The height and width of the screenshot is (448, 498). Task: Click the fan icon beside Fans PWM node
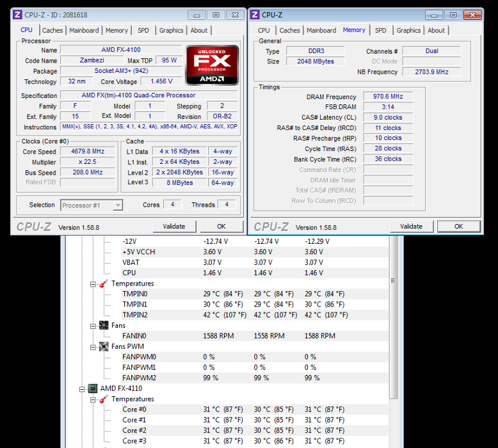pyautogui.click(x=104, y=346)
